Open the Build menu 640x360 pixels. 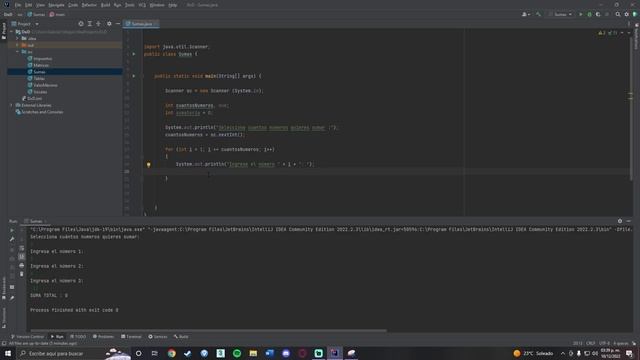(x=105, y=5)
